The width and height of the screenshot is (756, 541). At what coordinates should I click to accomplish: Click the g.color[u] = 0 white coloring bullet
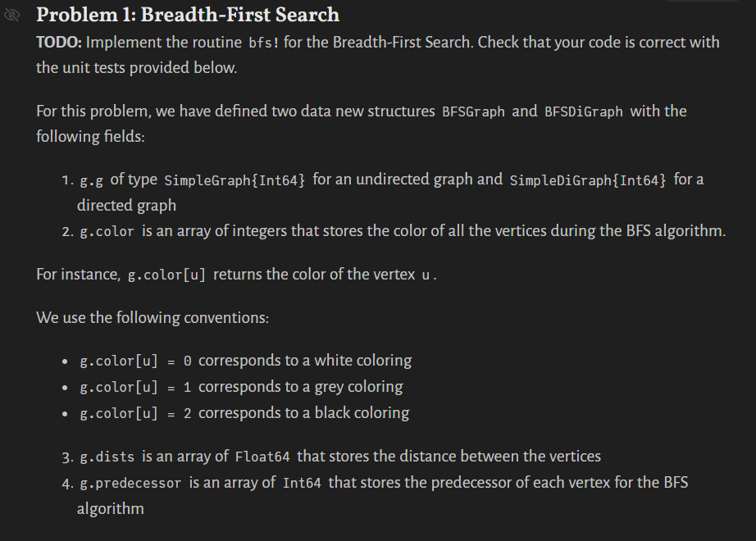tap(244, 361)
